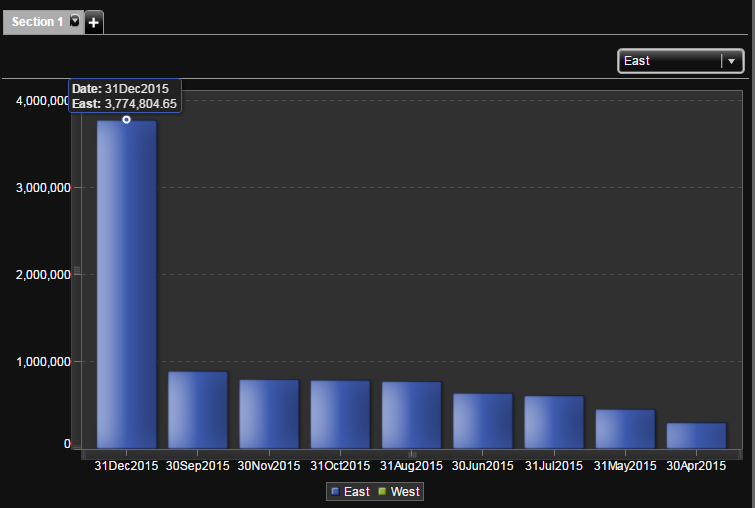Open the Section 1 tab options arrow
Screen dimensions: 755x508
[x=75, y=21]
